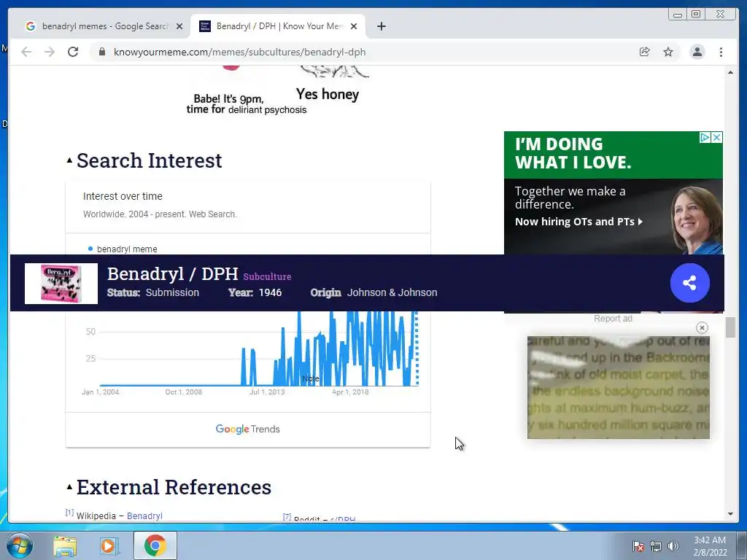747x560 pixels.
Task: Click the browser forward arrow
Action: 50,52
